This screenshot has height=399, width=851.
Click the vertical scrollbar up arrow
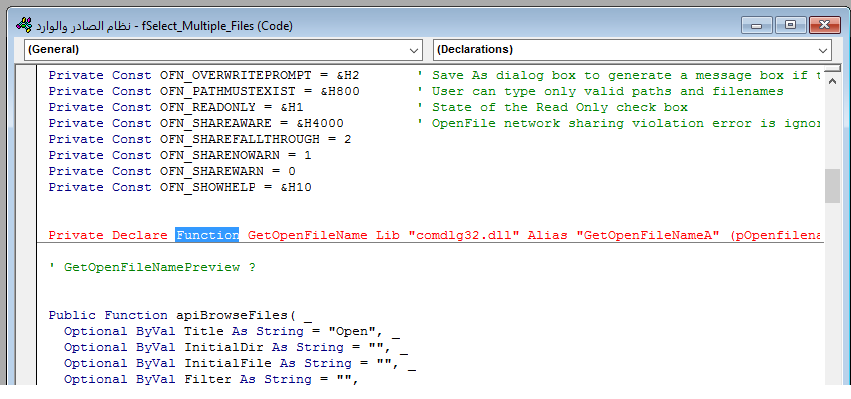click(832, 80)
